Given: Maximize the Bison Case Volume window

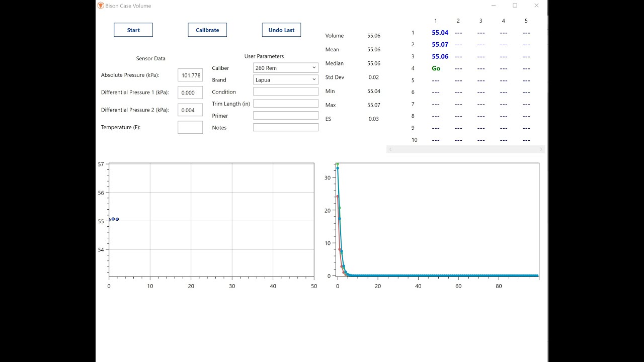Looking at the screenshot, I should [x=515, y=6].
